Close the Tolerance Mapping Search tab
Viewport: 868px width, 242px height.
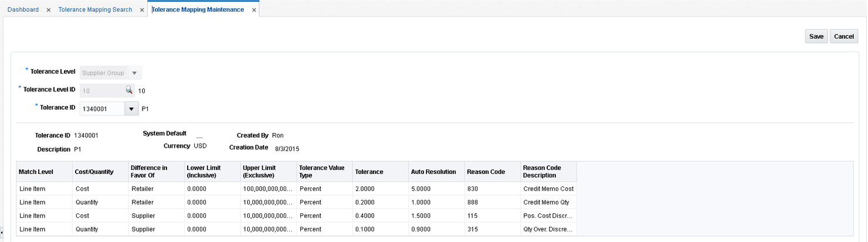[x=142, y=10]
